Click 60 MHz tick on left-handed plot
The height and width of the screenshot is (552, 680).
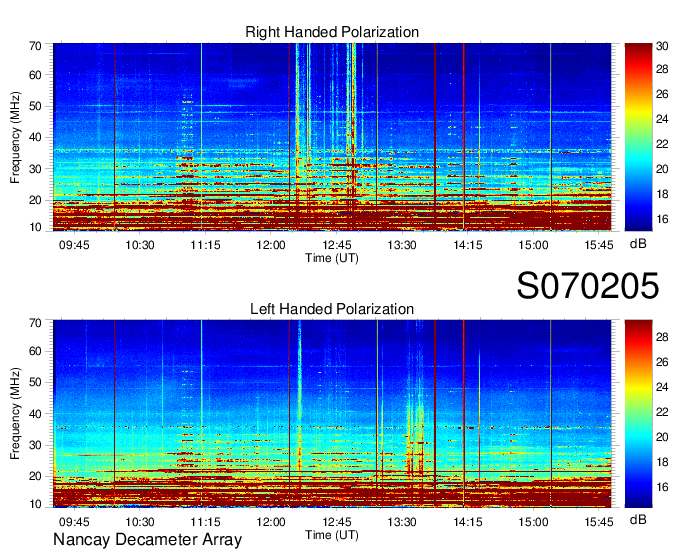click(35, 351)
